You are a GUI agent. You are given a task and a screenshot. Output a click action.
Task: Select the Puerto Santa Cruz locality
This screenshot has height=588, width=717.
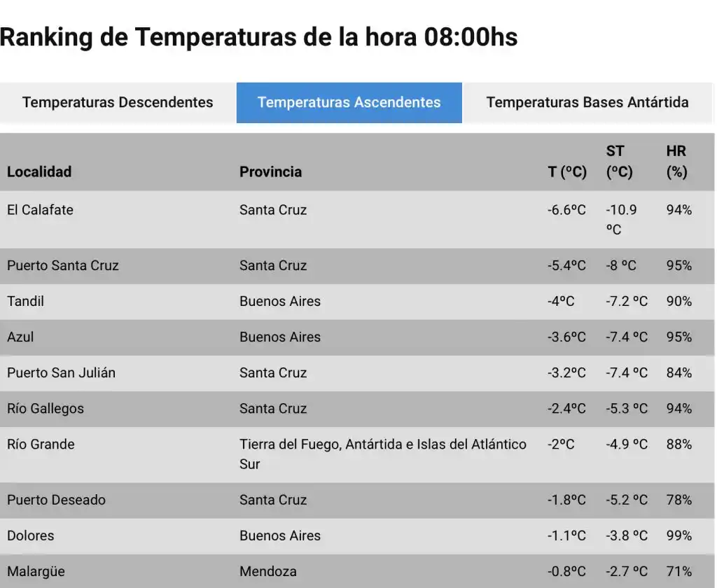(63, 265)
